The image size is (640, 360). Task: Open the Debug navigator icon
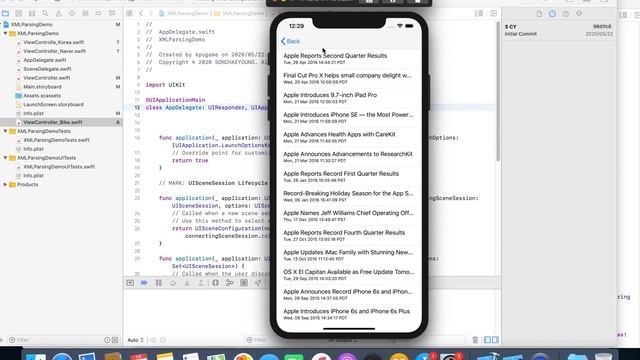pos(85,13)
